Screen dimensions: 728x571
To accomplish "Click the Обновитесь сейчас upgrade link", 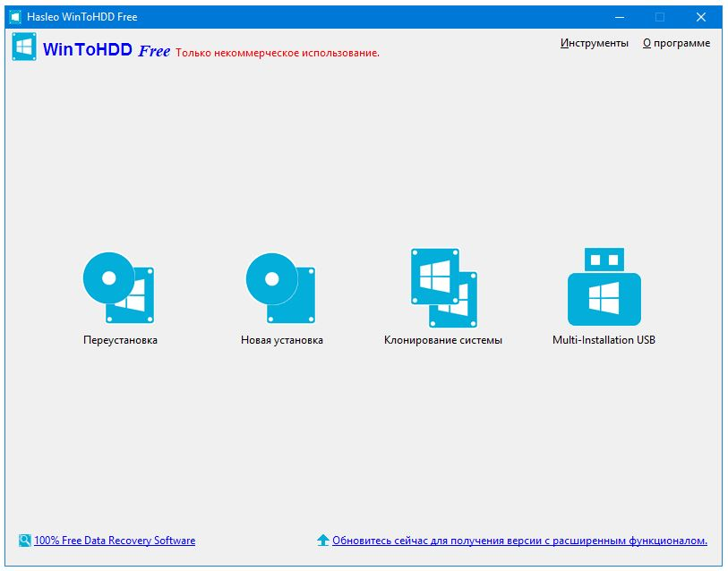I will [x=521, y=541].
